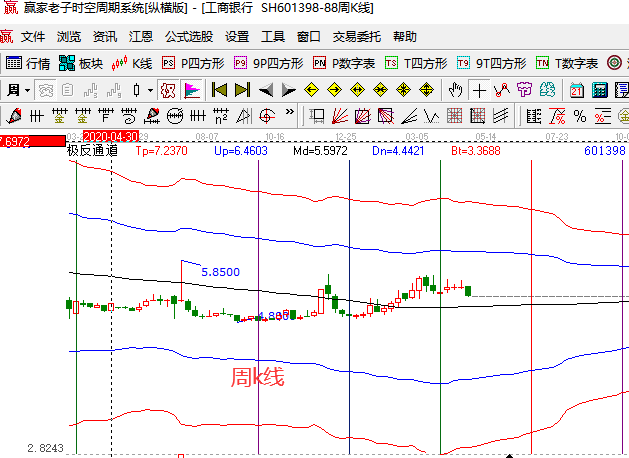The width and height of the screenshot is (629, 458).
Task: Open the calendar 21 tool
Action: [577, 90]
